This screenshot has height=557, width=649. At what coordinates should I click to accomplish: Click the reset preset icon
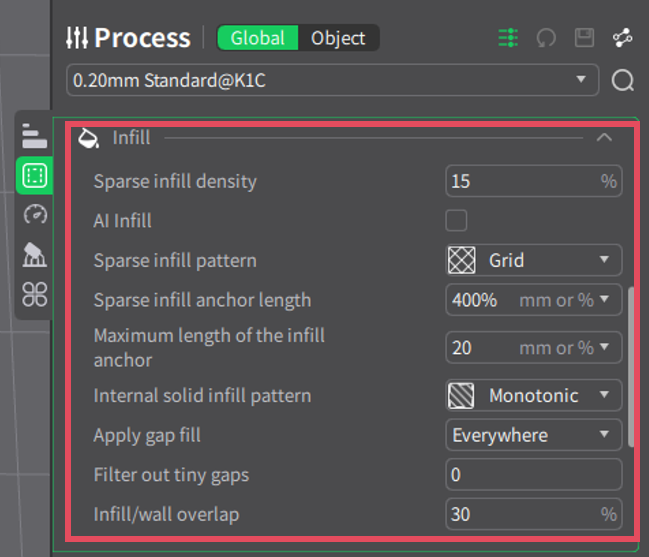[x=546, y=38]
